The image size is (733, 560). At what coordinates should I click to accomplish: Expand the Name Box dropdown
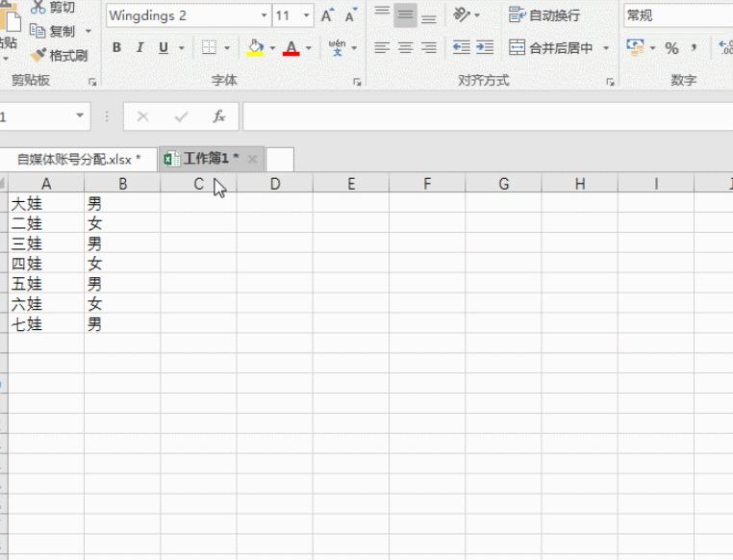click(80, 115)
